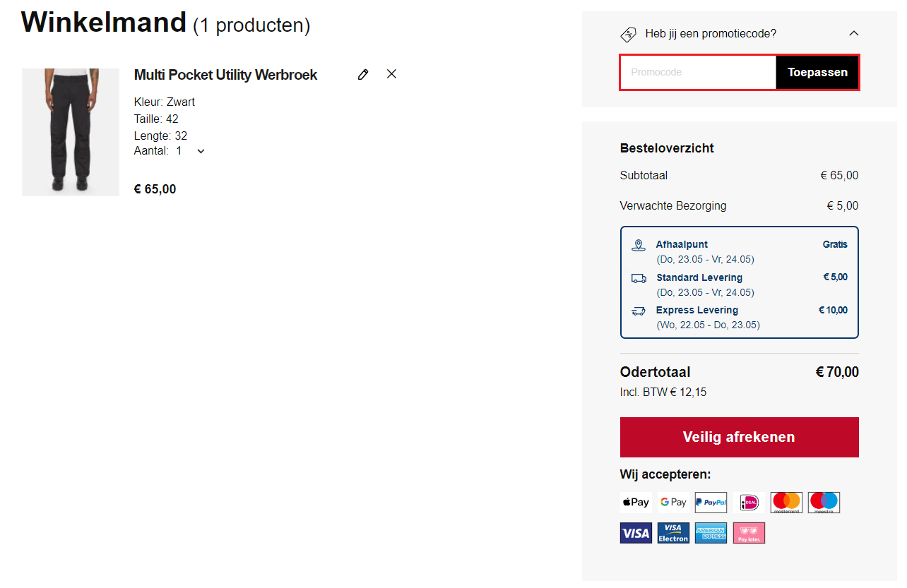Click the Afhaalpunt location pin icon
Image resolution: width=907 pixels, height=588 pixels.
tap(639, 246)
